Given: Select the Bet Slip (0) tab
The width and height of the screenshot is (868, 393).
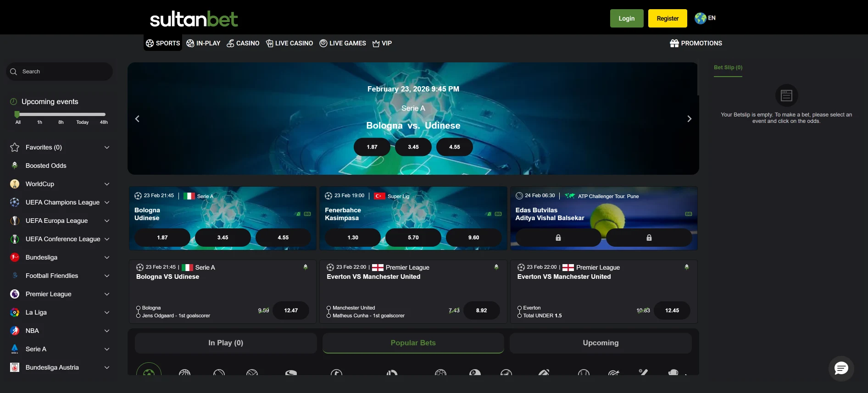Looking at the screenshot, I should click(x=728, y=67).
